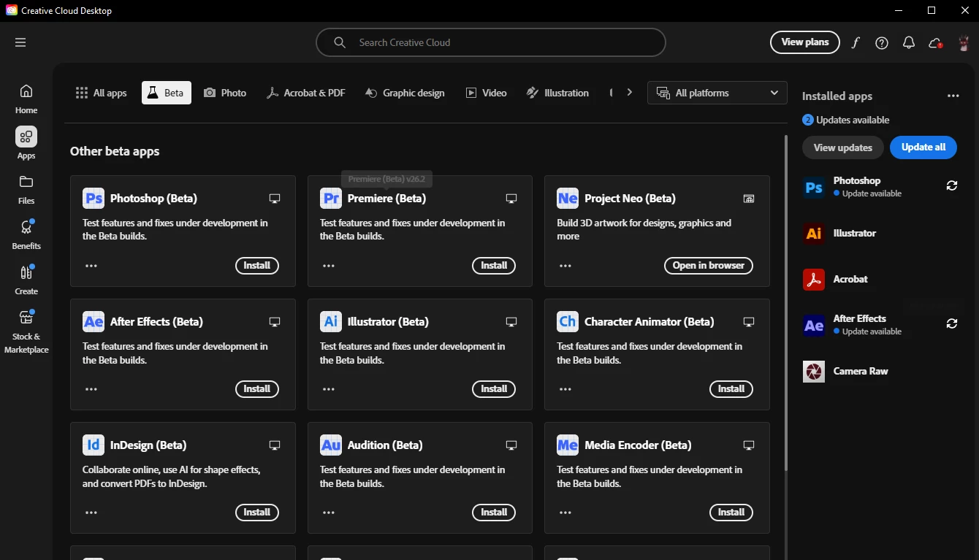Image resolution: width=979 pixels, height=560 pixels.
Task: Open Installed apps more options menu
Action: [x=953, y=96]
